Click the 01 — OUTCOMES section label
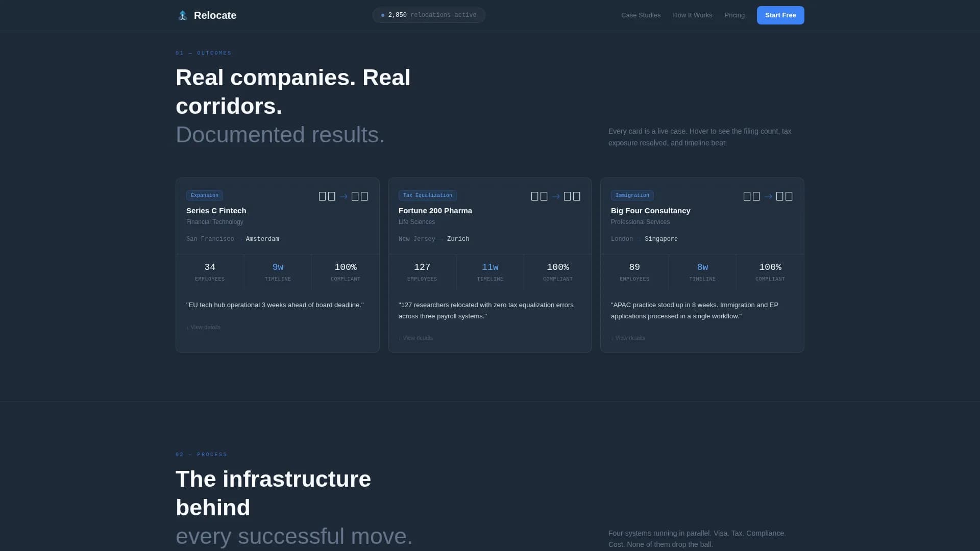 click(x=203, y=53)
